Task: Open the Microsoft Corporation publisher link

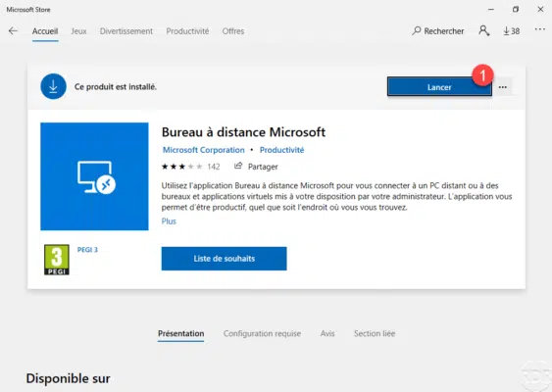Action: 204,150
